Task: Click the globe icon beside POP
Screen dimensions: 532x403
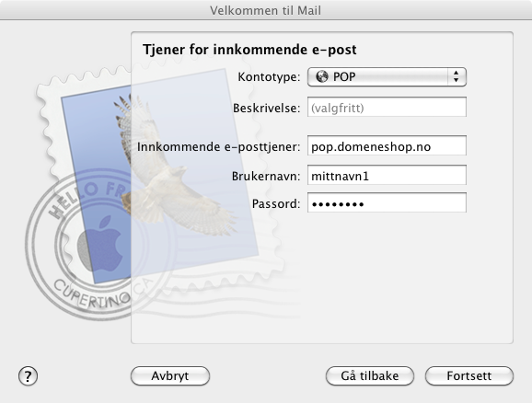Action: click(322, 76)
